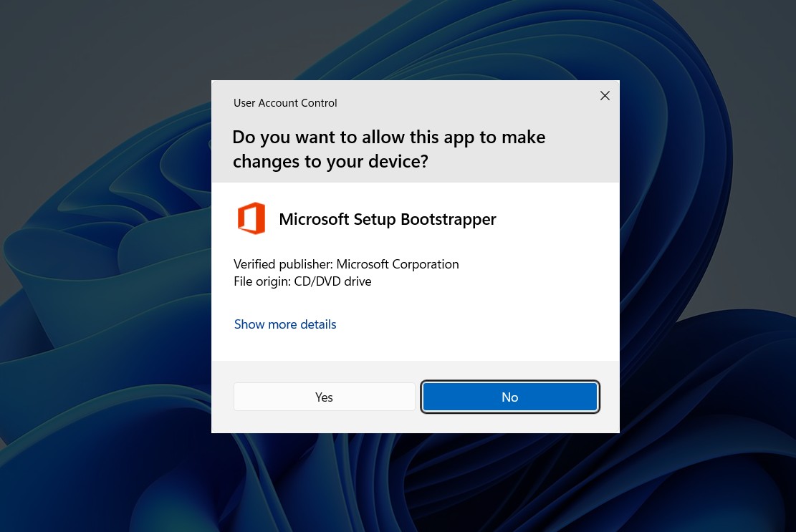Click the User Account Control header label

pyautogui.click(x=285, y=102)
